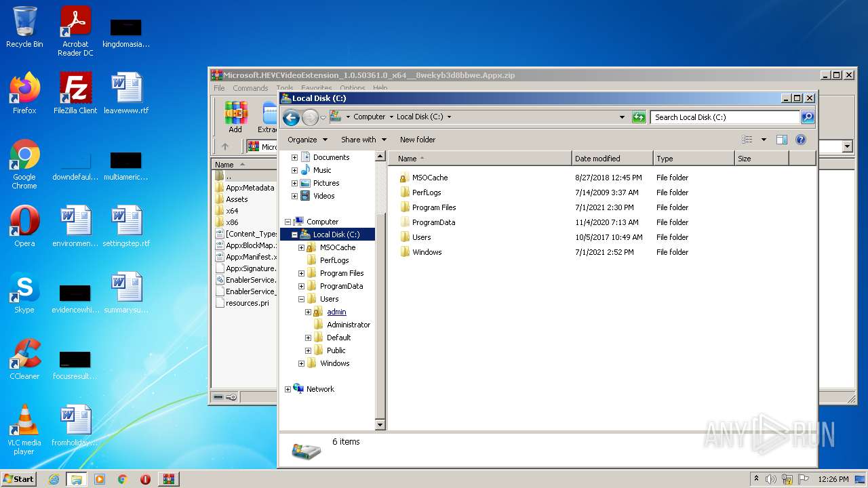Open Firefox desktop shortcut

coord(24,93)
